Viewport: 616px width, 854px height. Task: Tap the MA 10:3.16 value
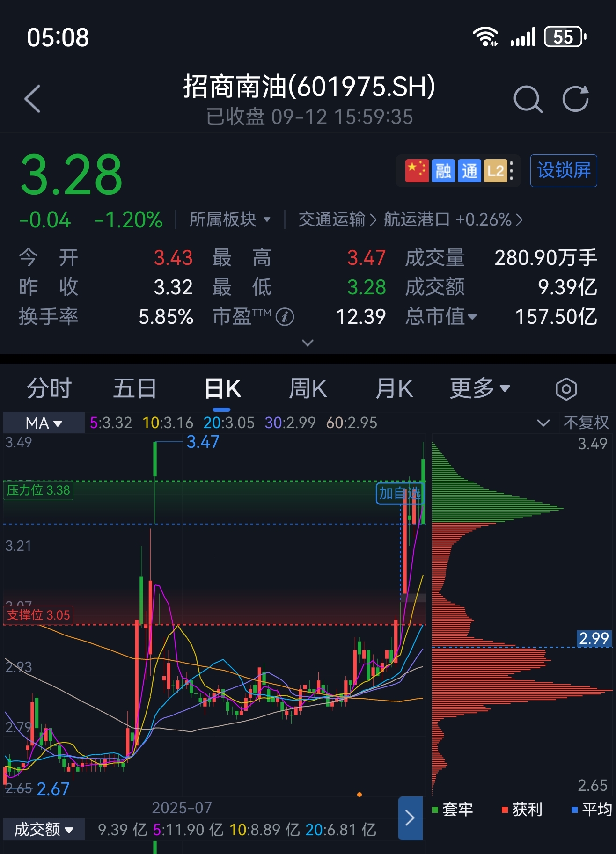168,423
